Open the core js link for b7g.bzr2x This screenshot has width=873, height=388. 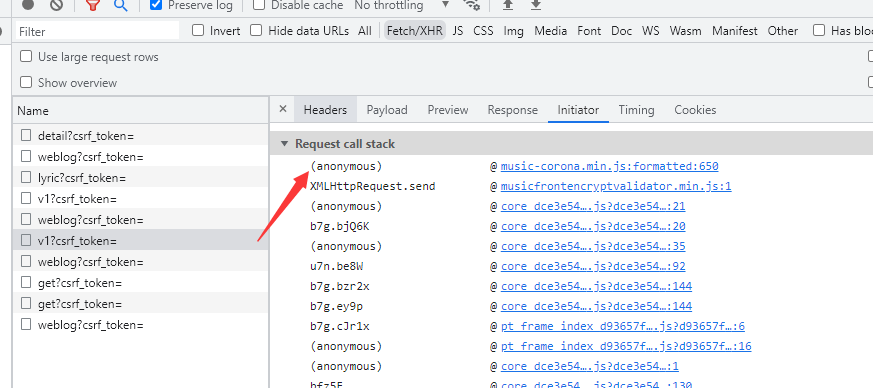(x=596, y=286)
